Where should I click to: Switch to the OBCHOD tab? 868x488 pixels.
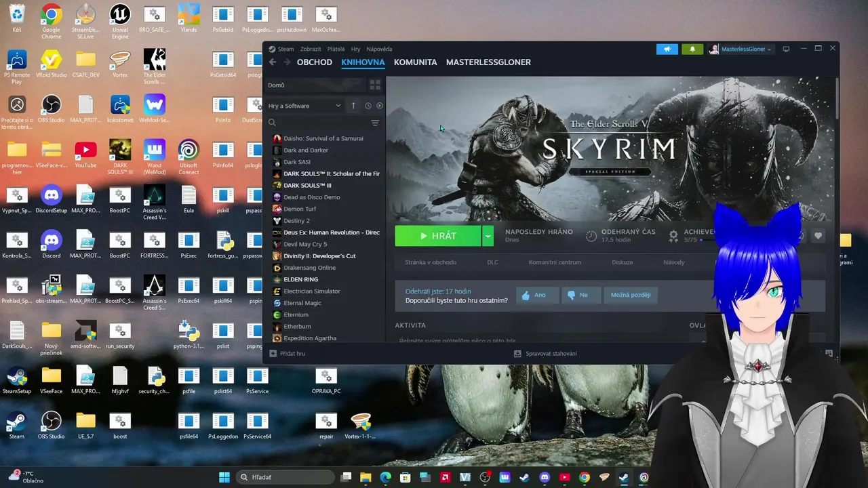pos(315,62)
